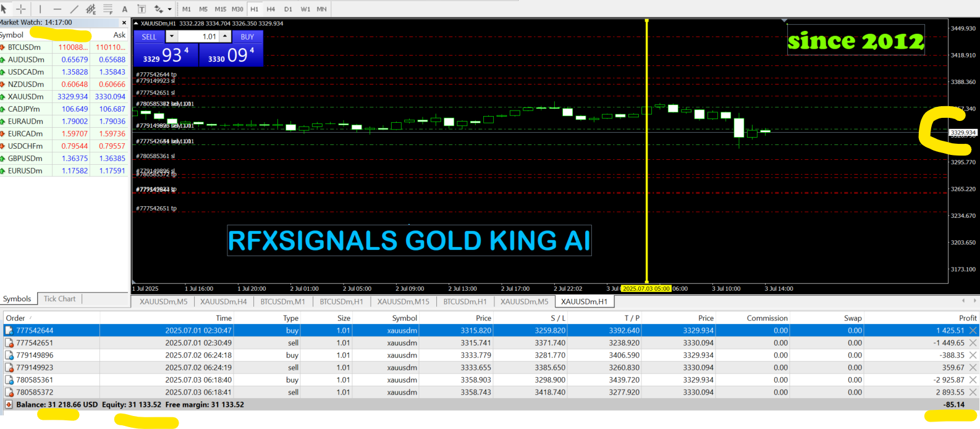980x429 pixels.
Task: Click the 3329.93 sell price panel
Action: pyautogui.click(x=166, y=55)
